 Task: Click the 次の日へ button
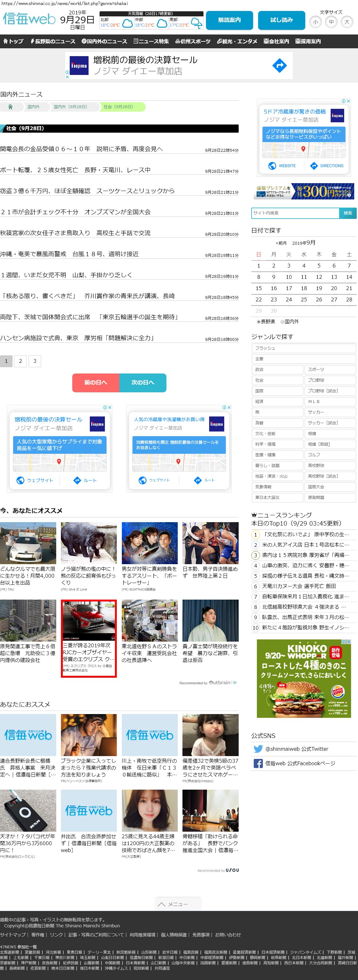(x=143, y=382)
